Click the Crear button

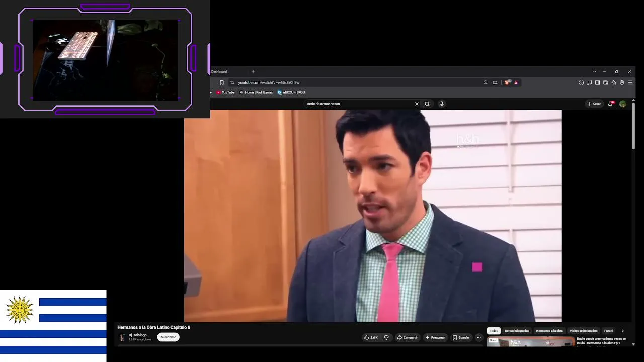594,104
